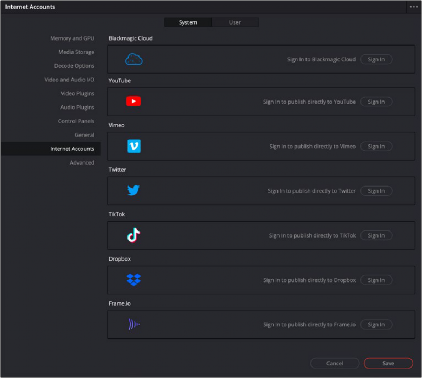Click the Dropbox section heading
Image resolution: width=422 pixels, height=378 pixels.
[x=120, y=259]
